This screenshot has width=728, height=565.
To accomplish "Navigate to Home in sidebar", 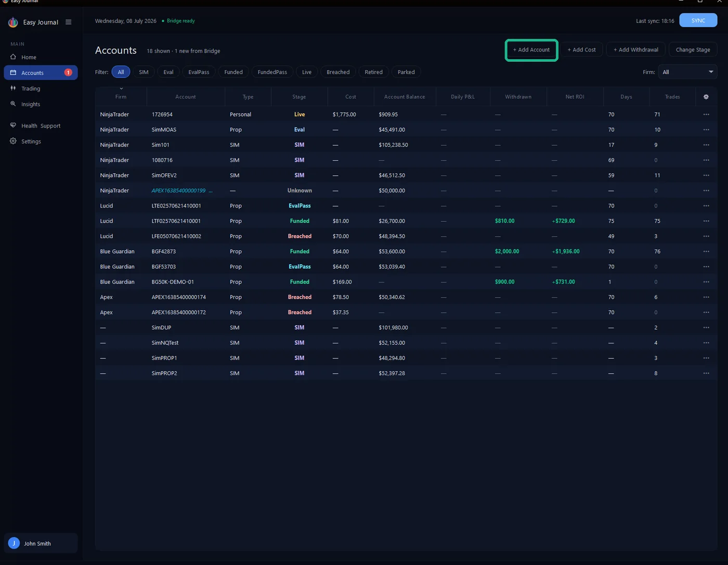I will [41, 57].
